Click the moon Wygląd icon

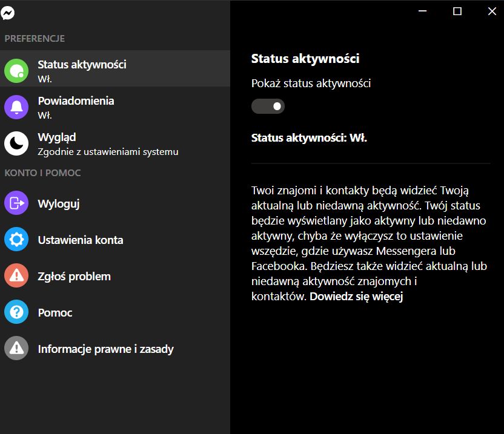click(16, 143)
